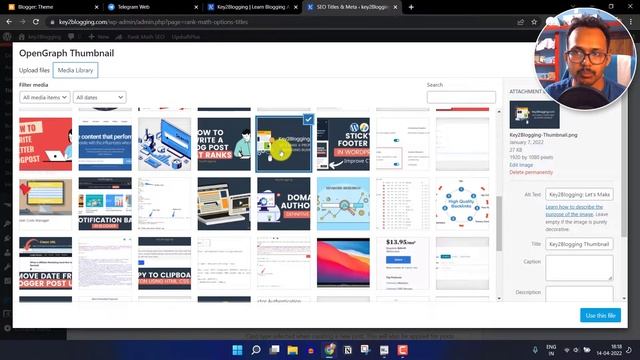The image size is (640, 360).
Task: Click the Description text area
Action: pyautogui.click(x=579, y=294)
